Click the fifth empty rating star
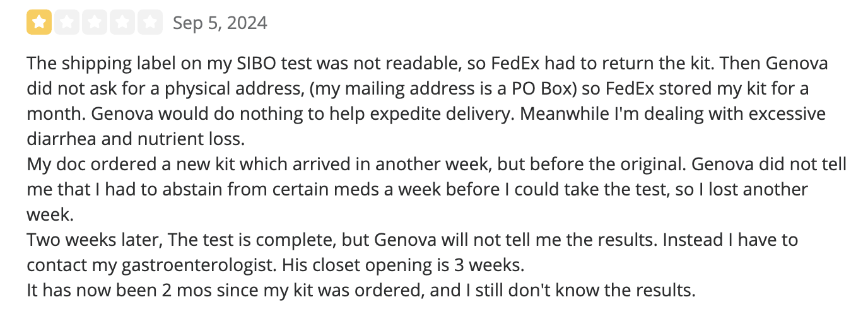 150,23
